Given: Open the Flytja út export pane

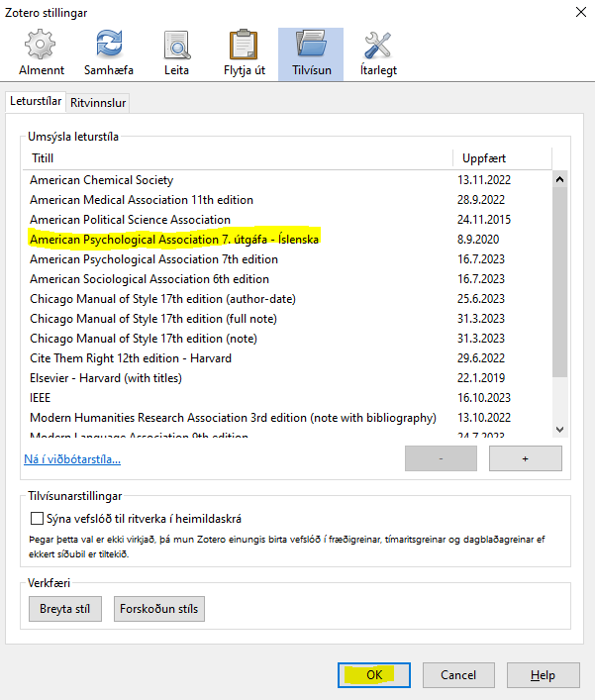Looking at the screenshot, I should coord(244,53).
